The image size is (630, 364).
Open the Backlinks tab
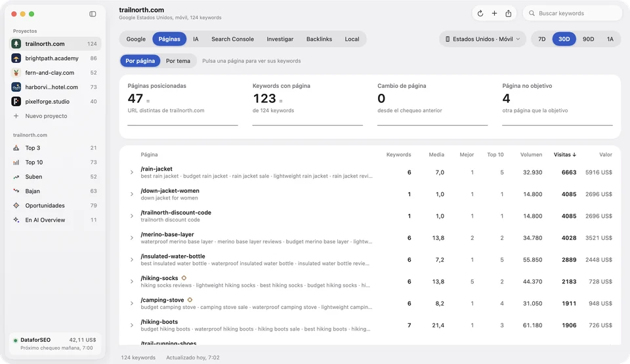(319, 39)
